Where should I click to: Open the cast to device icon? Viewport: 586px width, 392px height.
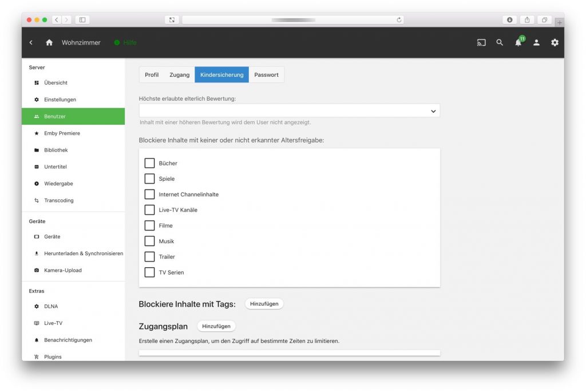481,42
